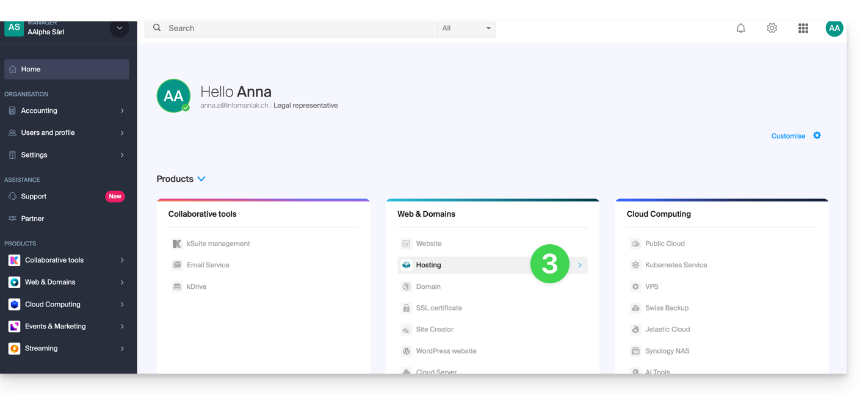Click the Collaborative tools card heading

202,214
